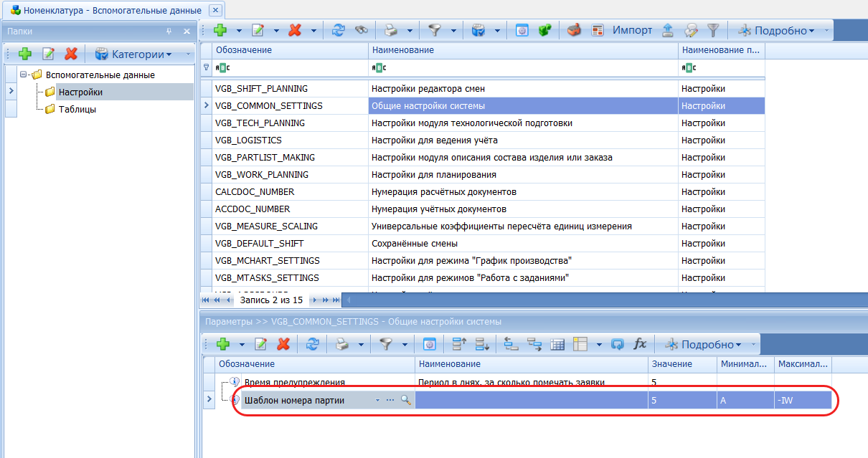Click the red X delete icon in Папки panel

(70, 54)
